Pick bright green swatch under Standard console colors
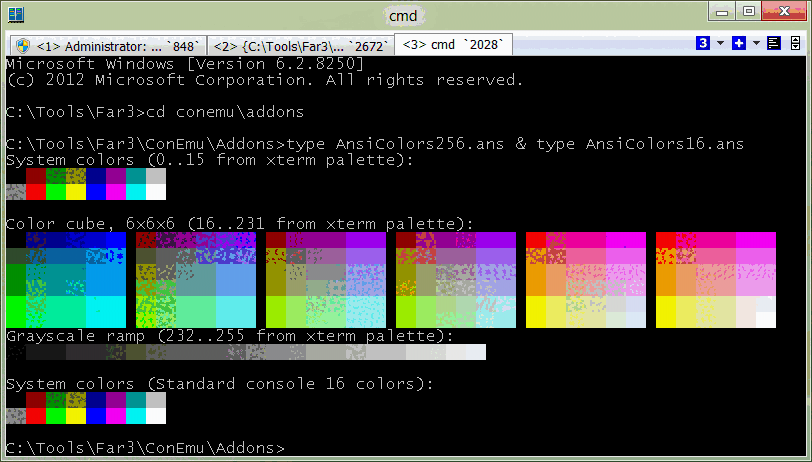The height and width of the screenshot is (462, 812). coord(56,416)
